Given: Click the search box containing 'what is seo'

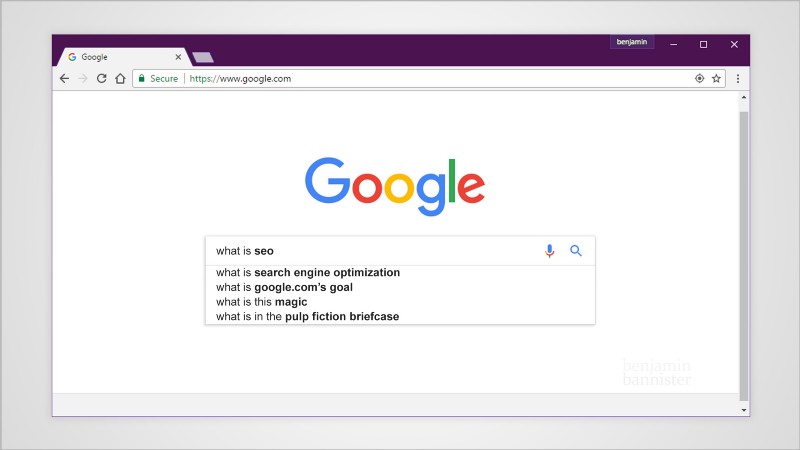Looking at the screenshot, I should point(370,251).
